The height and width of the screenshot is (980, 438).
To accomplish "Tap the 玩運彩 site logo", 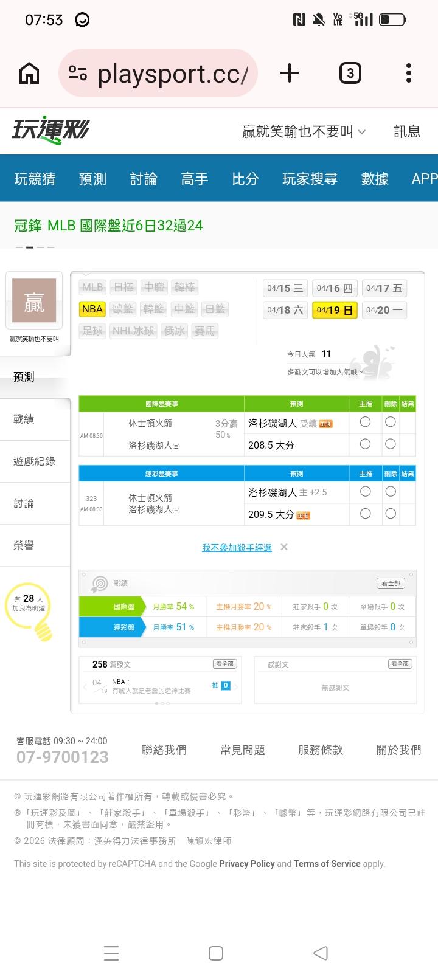I will pos(50,131).
